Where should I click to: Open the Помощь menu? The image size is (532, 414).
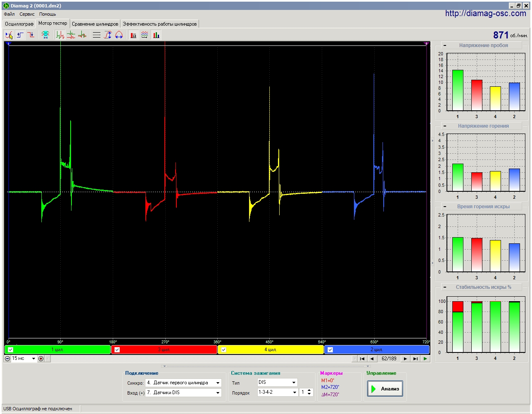click(47, 14)
